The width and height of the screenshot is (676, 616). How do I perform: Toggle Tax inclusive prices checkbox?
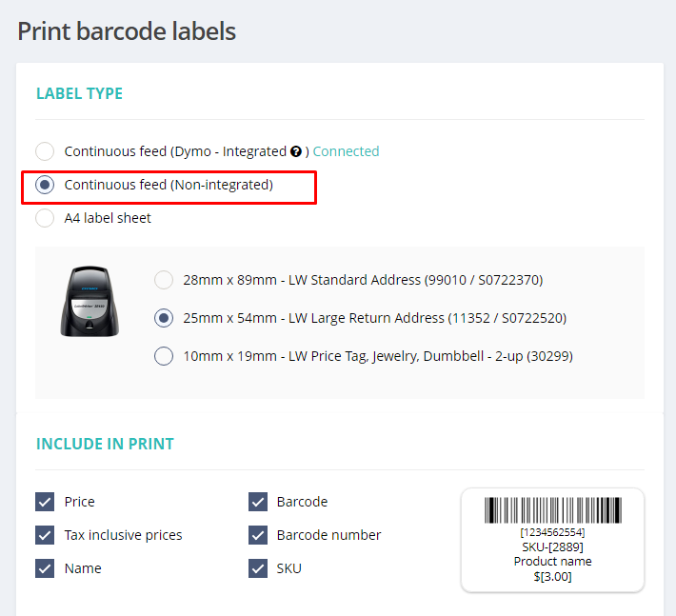point(45,535)
